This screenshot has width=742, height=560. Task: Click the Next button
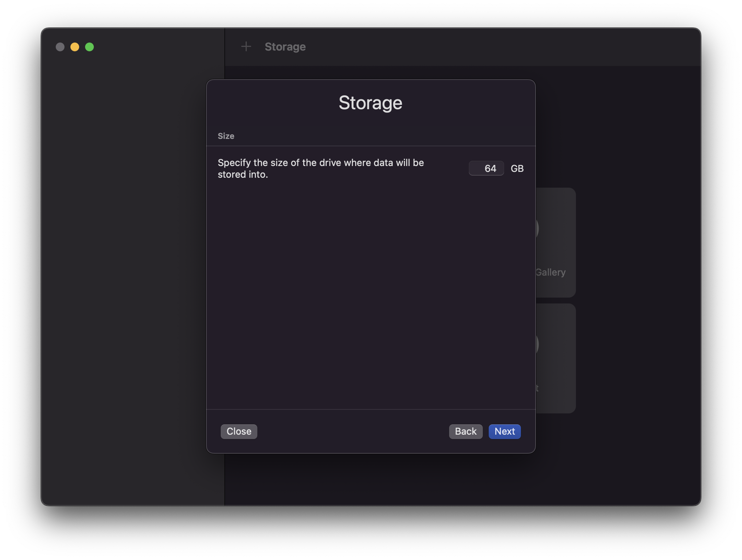coord(504,431)
